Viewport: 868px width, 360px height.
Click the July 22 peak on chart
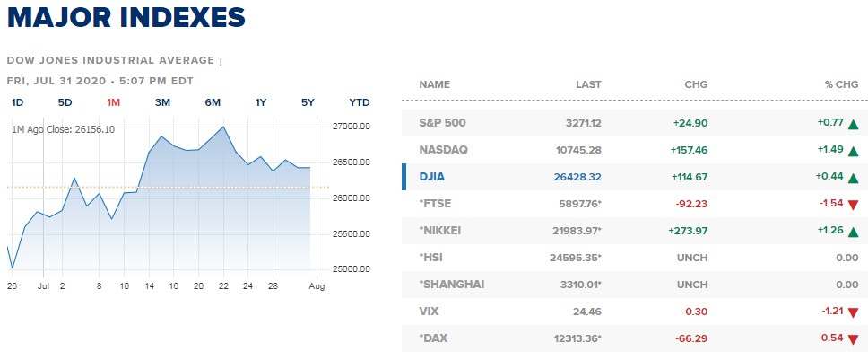click(x=223, y=127)
